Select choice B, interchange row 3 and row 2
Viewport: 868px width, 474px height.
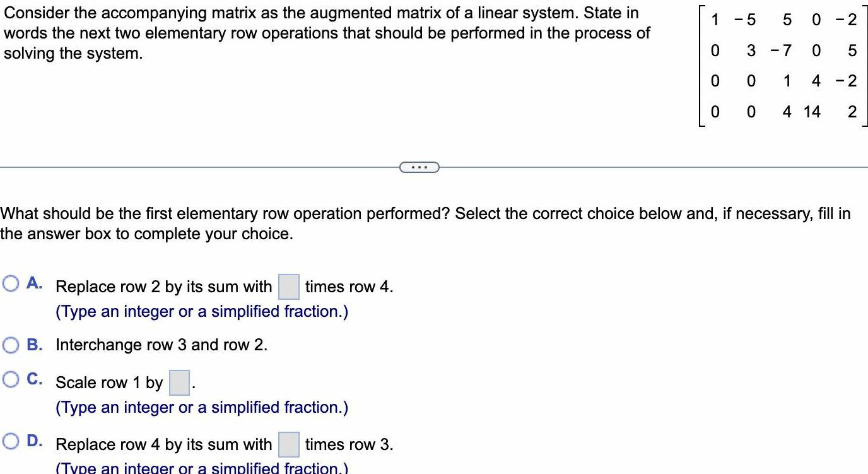(10, 344)
